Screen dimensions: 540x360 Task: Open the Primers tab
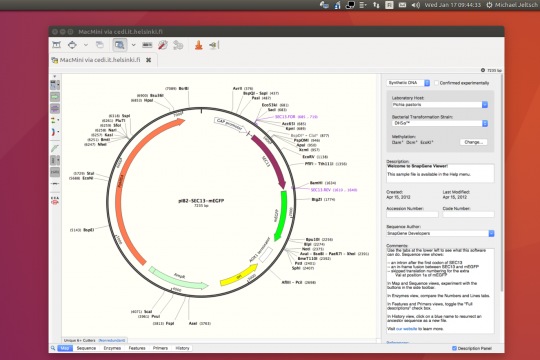click(x=160, y=348)
